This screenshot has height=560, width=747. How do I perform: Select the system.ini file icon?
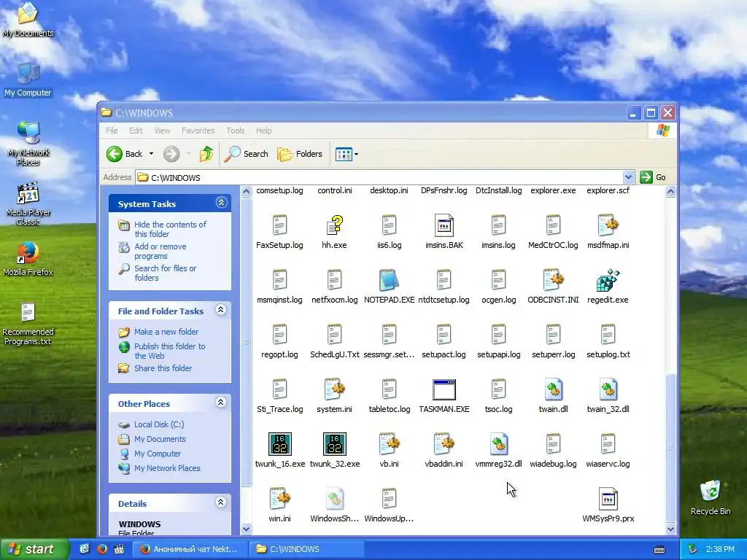334,389
